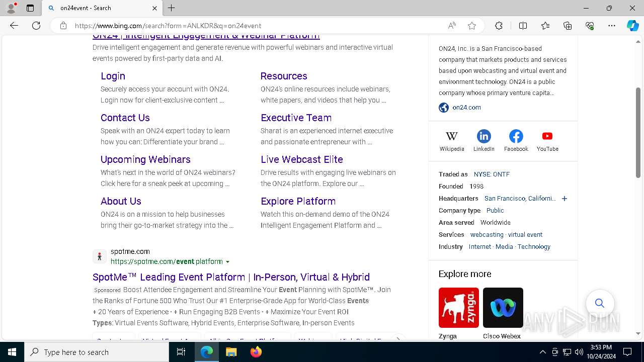Click the address bar URL field
Viewport: 644px width, 362px height.
click(x=257, y=26)
